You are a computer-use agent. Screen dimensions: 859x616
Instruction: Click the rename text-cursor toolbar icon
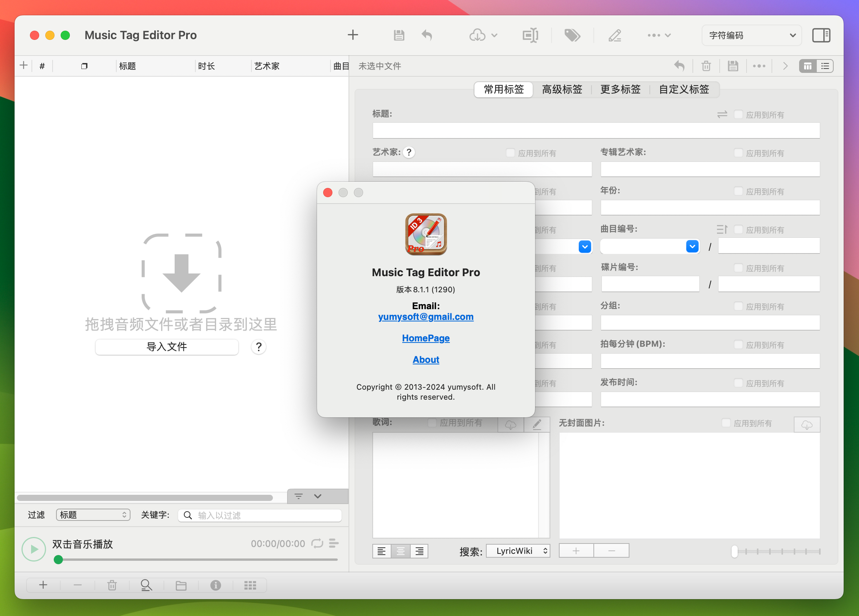(x=530, y=35)
